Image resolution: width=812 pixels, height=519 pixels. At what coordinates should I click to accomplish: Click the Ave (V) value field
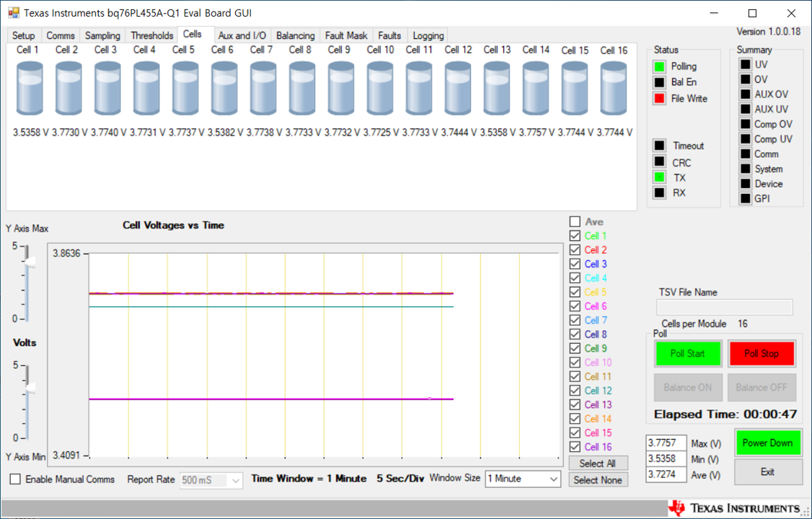666,474
